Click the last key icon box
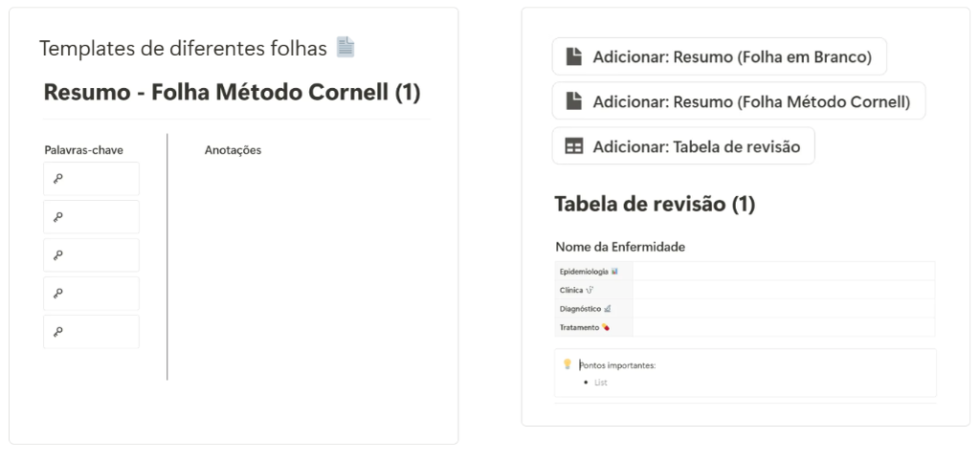This screenshot has width=980, height=461. tap(91, 332)
